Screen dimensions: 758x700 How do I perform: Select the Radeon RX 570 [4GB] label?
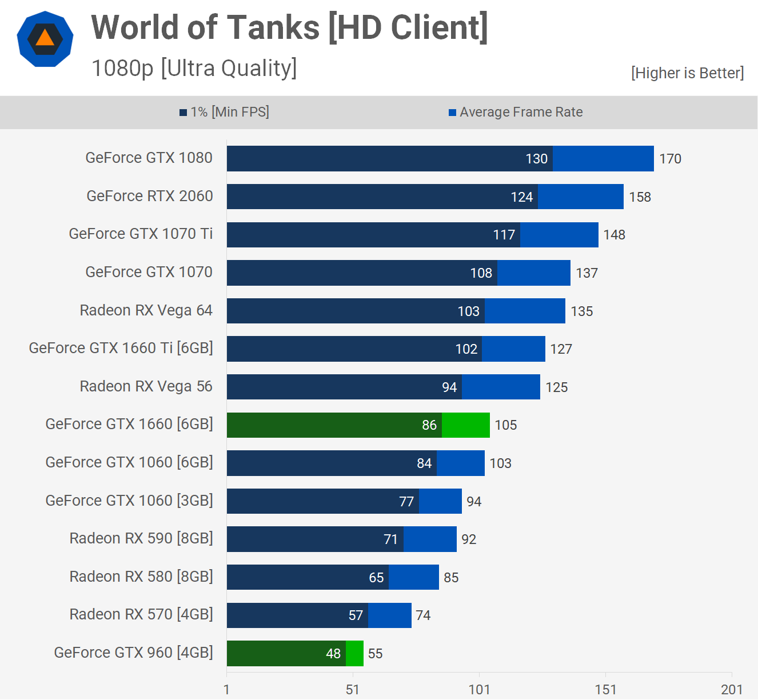click(141, 614)
